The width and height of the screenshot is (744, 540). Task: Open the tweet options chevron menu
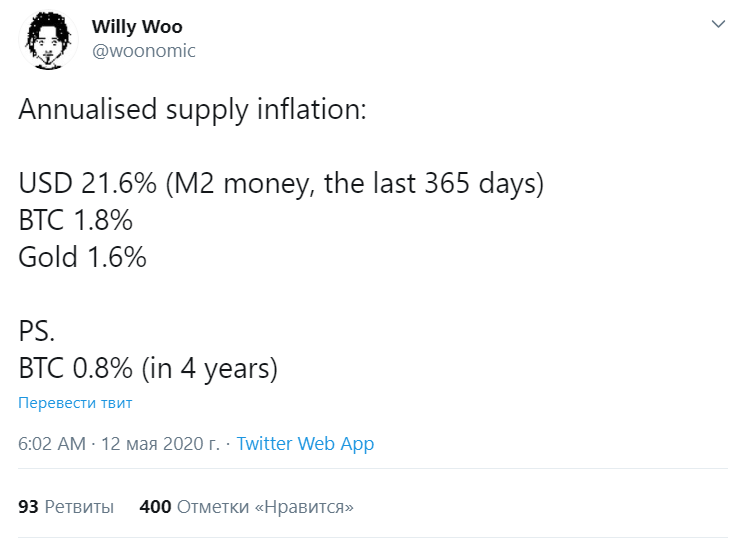tap(717, 23)
